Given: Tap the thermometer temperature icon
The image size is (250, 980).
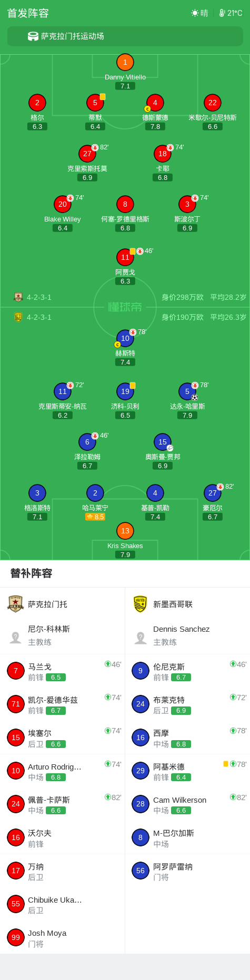Looking at the screenshot, I should coord(222,13).
